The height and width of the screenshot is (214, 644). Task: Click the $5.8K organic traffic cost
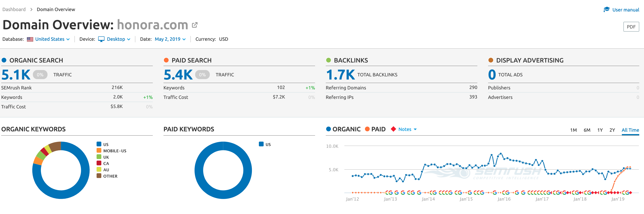tap(117, 106)
